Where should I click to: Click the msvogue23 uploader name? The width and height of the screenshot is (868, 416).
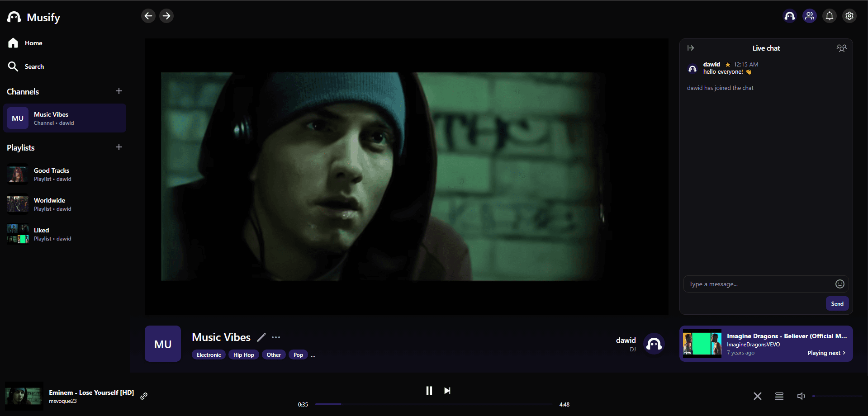point(63,401)
